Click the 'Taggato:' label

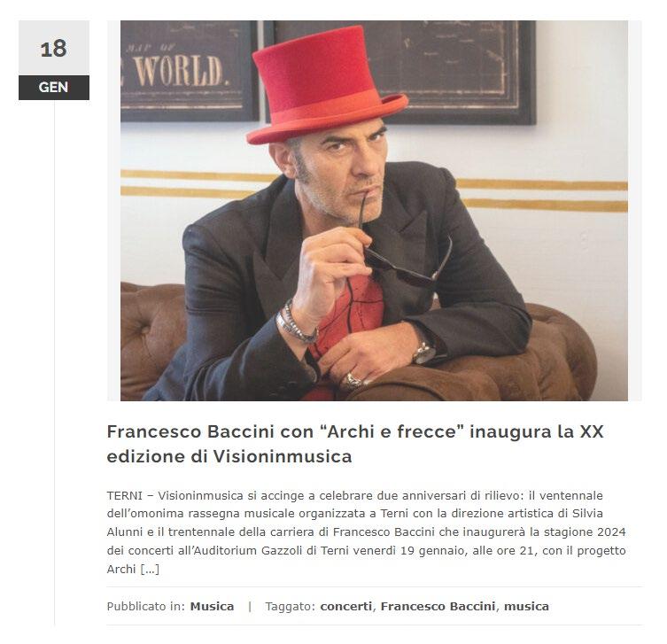point(291,606)
